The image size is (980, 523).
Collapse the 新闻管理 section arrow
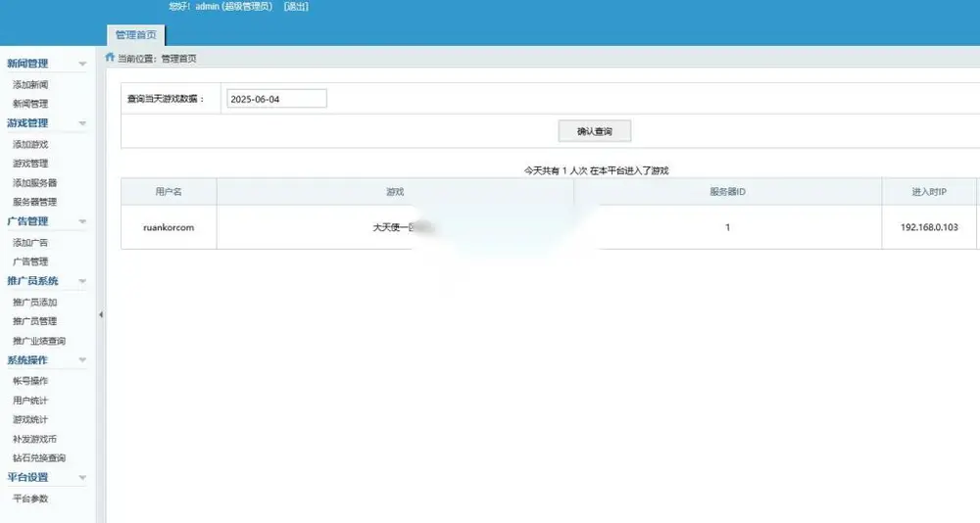pos(82,64)
